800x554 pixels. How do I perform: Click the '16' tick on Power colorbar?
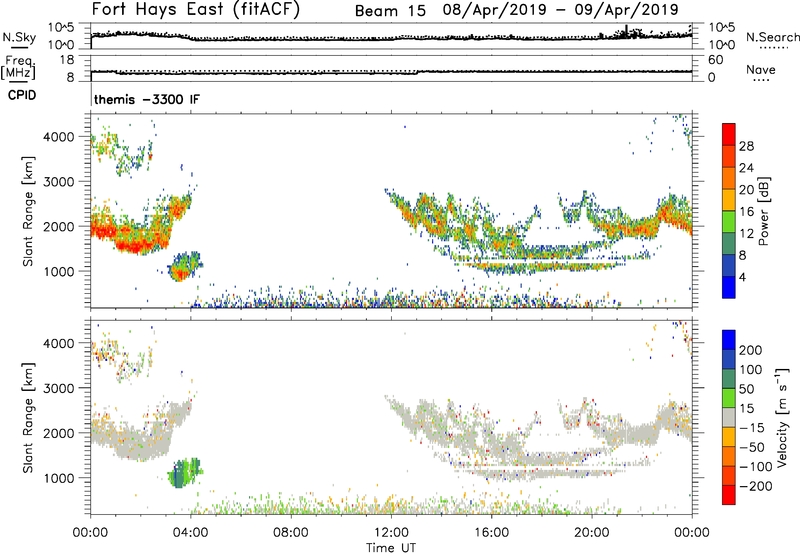click(746, 211)
